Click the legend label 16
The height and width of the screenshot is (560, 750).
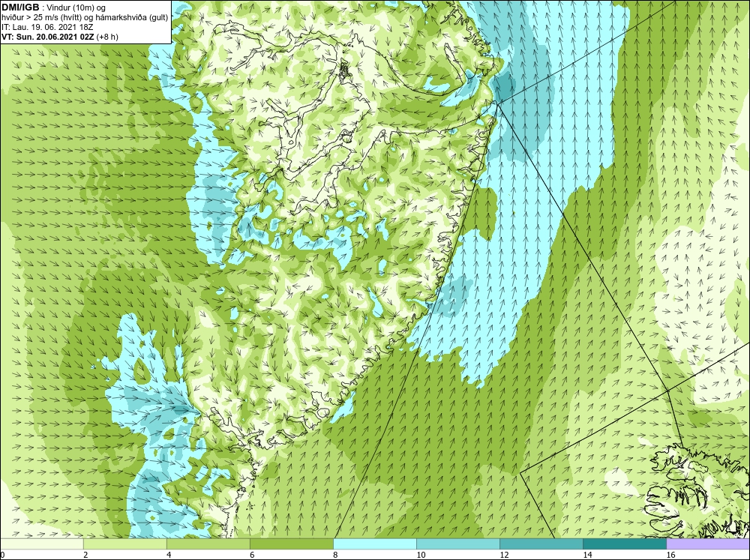[x=670, y=555]
